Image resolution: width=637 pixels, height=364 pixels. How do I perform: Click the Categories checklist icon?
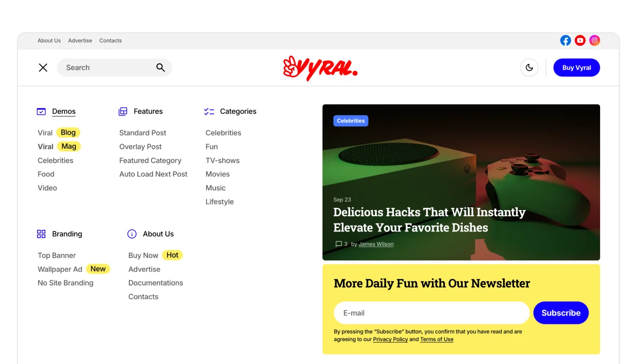coord(209,111)
